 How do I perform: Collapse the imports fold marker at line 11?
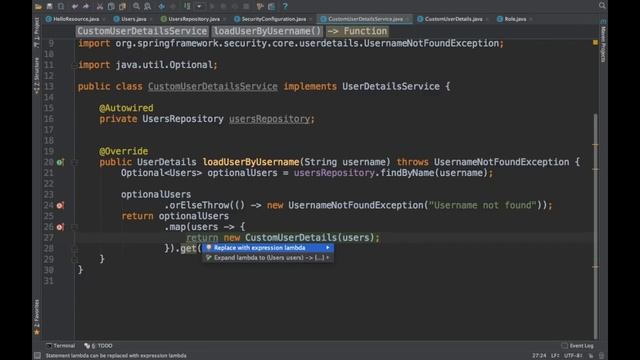point(74,65)
